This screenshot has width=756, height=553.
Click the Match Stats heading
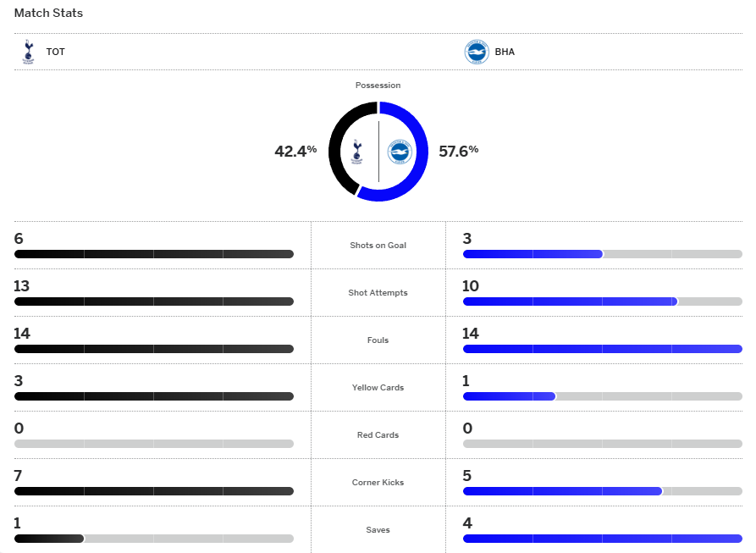(x=48, y=14)
